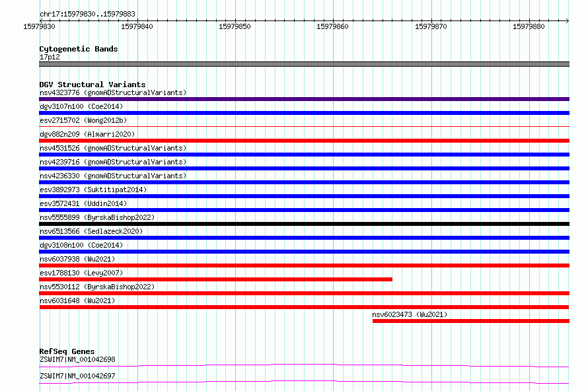Open variant label dgv3107n100 (Coe2014)
Image resolution: width=588 pixels, height=391 pixels.
pyautogui.click(x=81, y=106)
